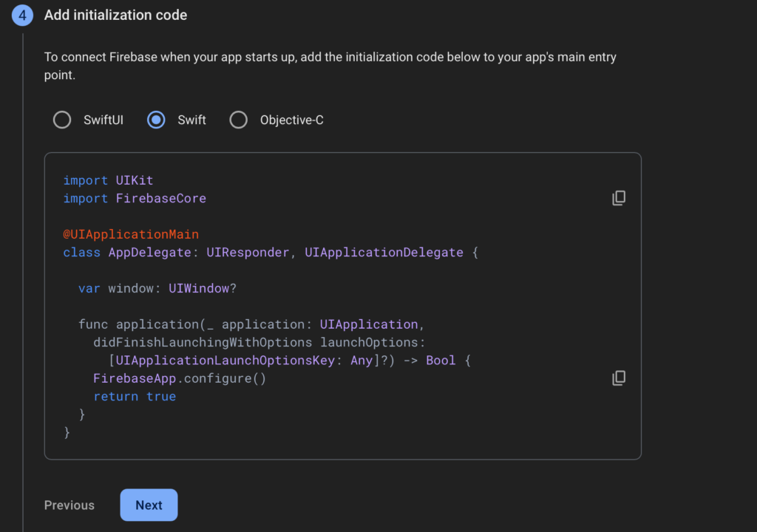Click the @UIApplicationMain attribute
The height and width of the screenshot is (532, 757).
131,233
